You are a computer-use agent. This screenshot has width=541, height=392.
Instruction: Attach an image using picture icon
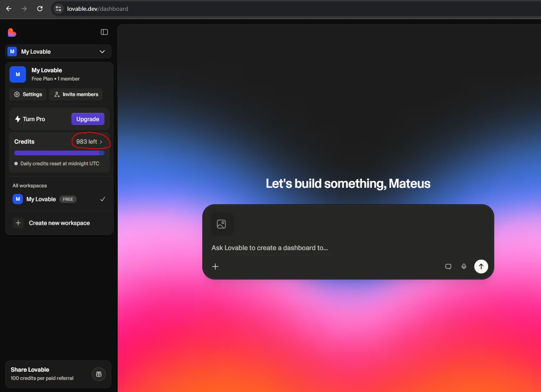click(221, 224)
